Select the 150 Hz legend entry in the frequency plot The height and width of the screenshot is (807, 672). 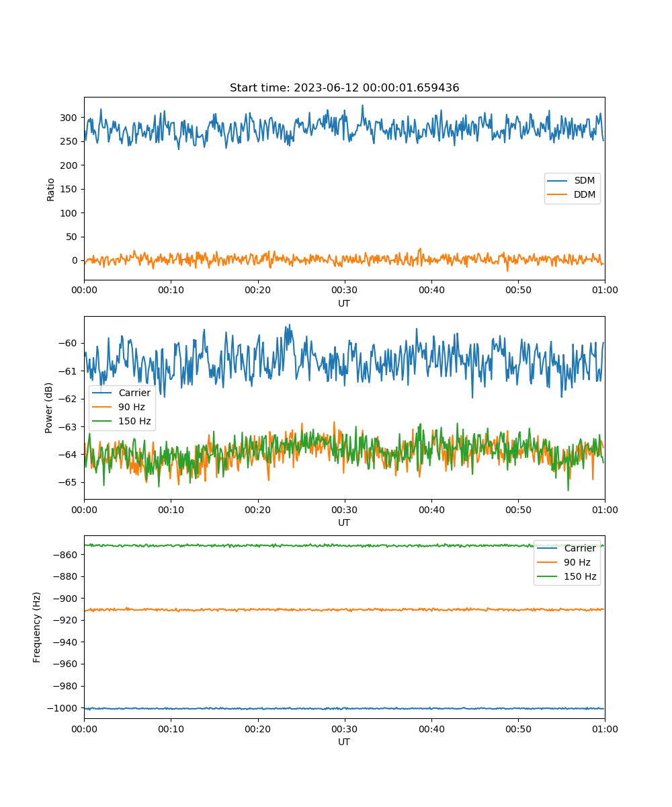click(566, 577)
